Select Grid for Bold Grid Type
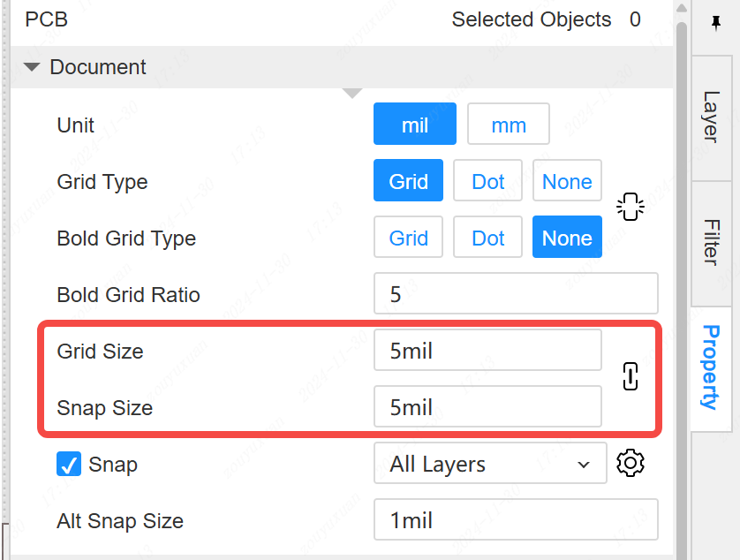 pos(409,238)
